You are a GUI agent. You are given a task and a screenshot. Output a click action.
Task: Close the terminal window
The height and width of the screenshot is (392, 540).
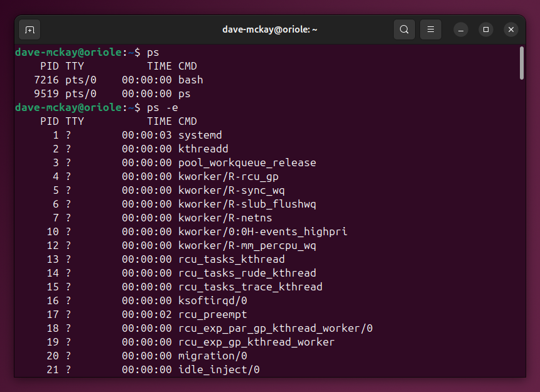pyautogui.click(x=511, y=29)
